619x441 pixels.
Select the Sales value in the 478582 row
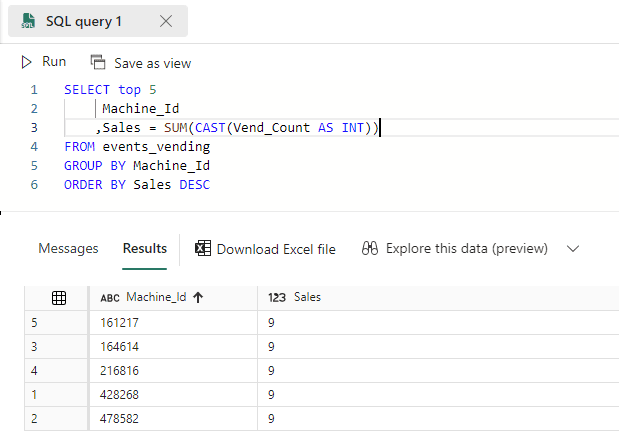(271, 418)
